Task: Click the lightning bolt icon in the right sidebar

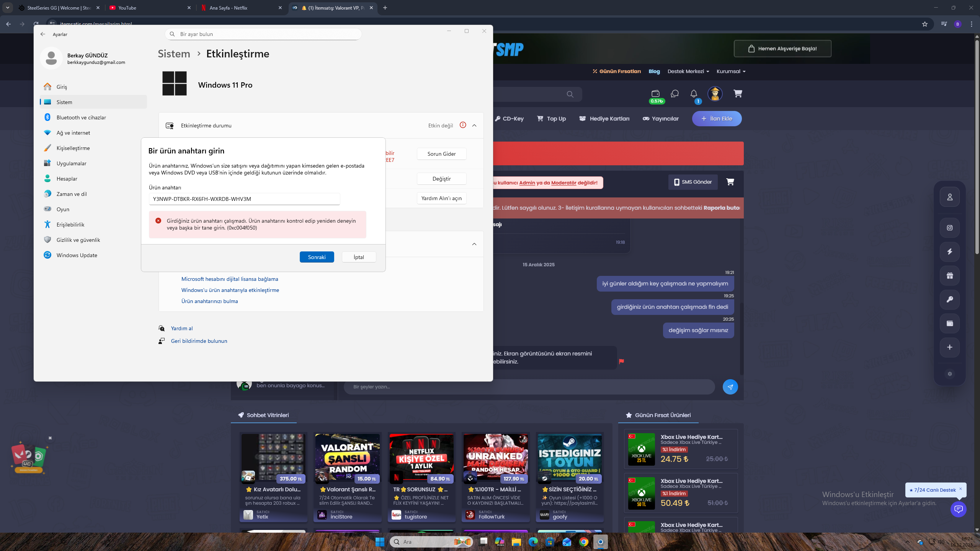Action: coord(950,252)
